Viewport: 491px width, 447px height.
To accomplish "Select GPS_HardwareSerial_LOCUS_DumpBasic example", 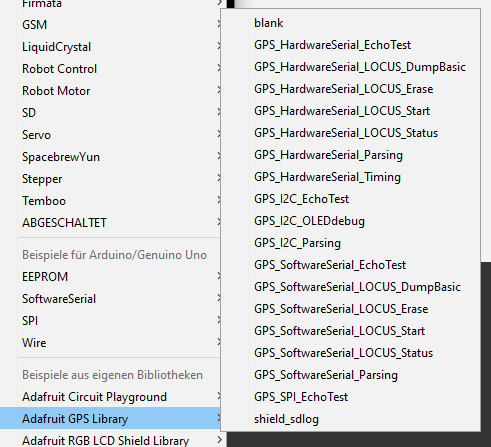I will pyautogui.click(x=351, y=67).
